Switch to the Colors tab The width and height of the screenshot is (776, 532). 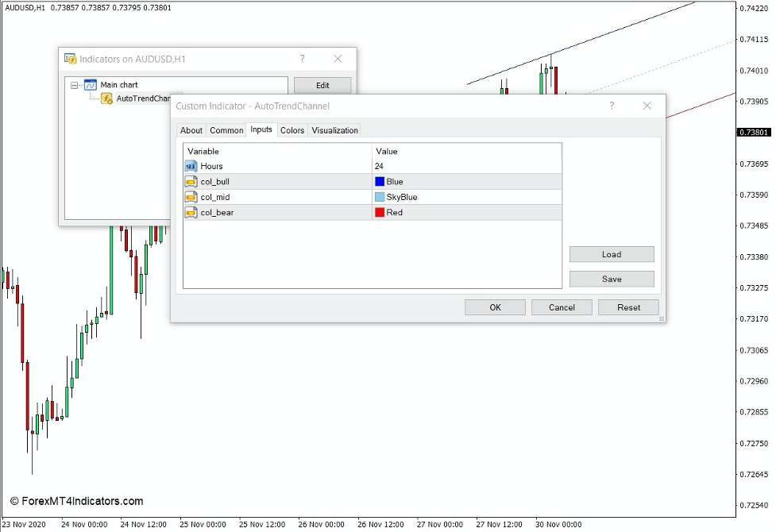tap(291, 130)
